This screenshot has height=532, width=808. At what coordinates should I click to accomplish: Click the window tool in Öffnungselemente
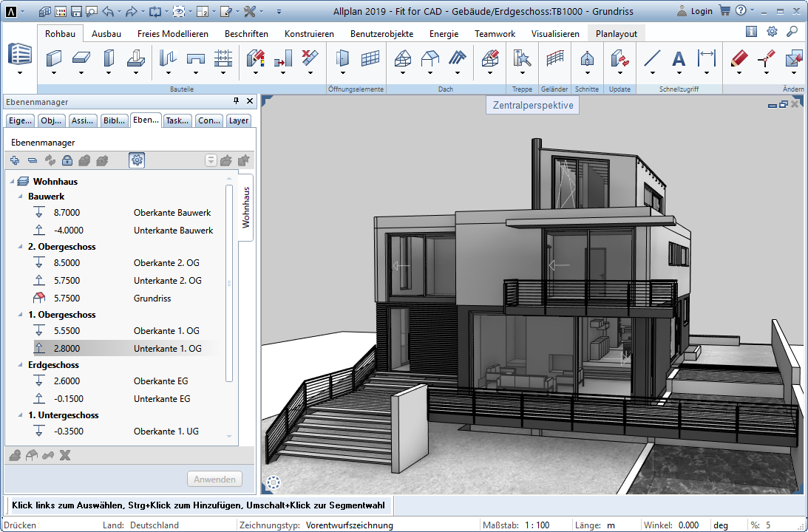tap(370, 58)
